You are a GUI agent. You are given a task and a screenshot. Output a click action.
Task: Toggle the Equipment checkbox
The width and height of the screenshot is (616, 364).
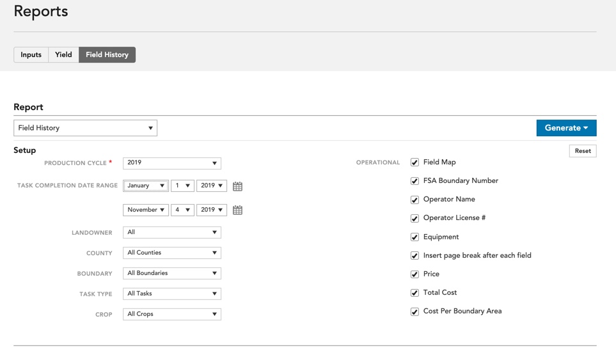point(415,237)
